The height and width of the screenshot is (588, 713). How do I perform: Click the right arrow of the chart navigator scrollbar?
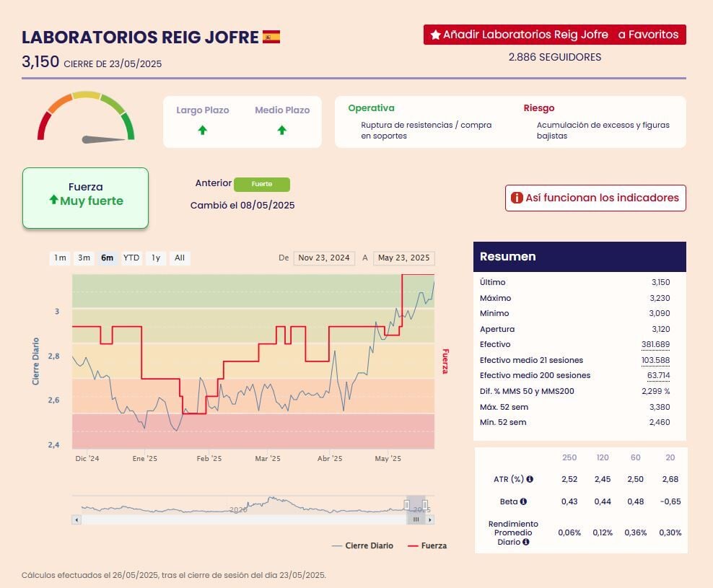[x=430, y=519]
